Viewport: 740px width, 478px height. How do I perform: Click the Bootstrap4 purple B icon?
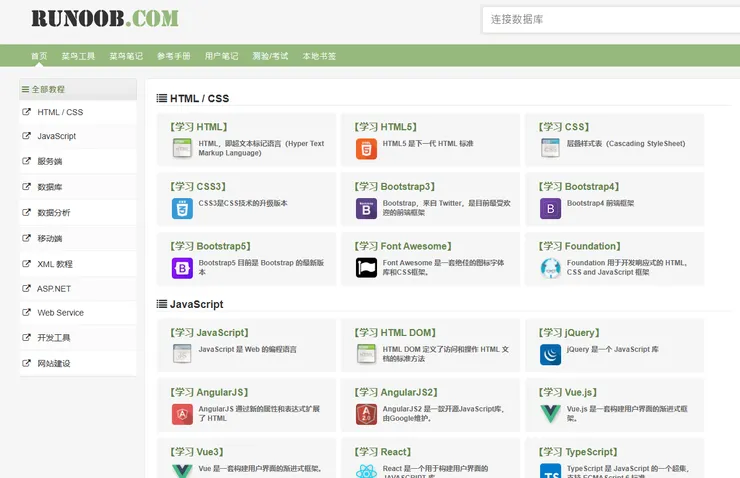point(550,208)
